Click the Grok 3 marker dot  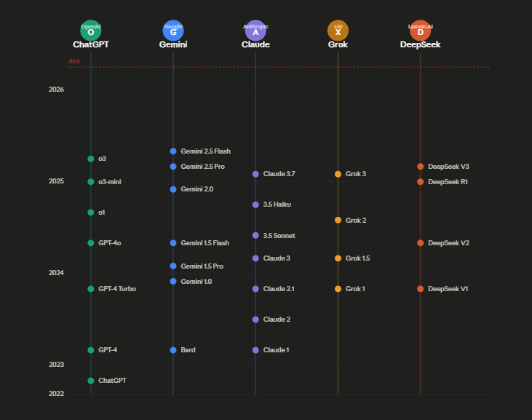click(338, 174)
